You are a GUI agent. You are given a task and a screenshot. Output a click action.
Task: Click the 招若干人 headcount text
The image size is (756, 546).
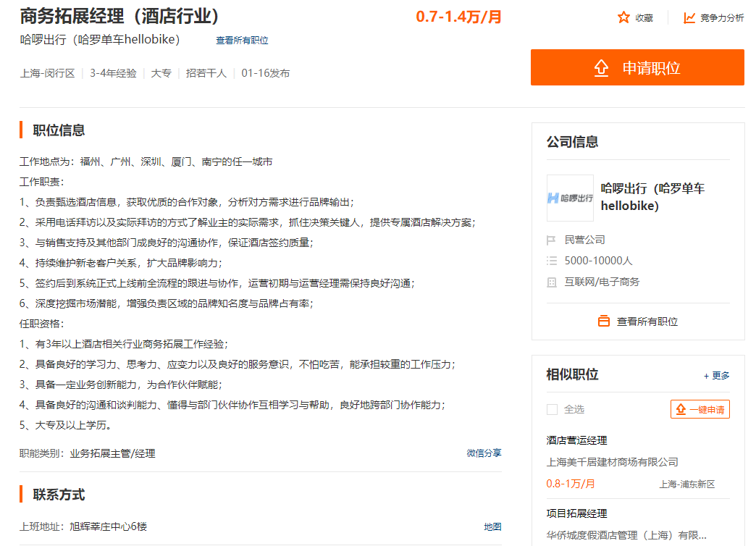(206, 73)
